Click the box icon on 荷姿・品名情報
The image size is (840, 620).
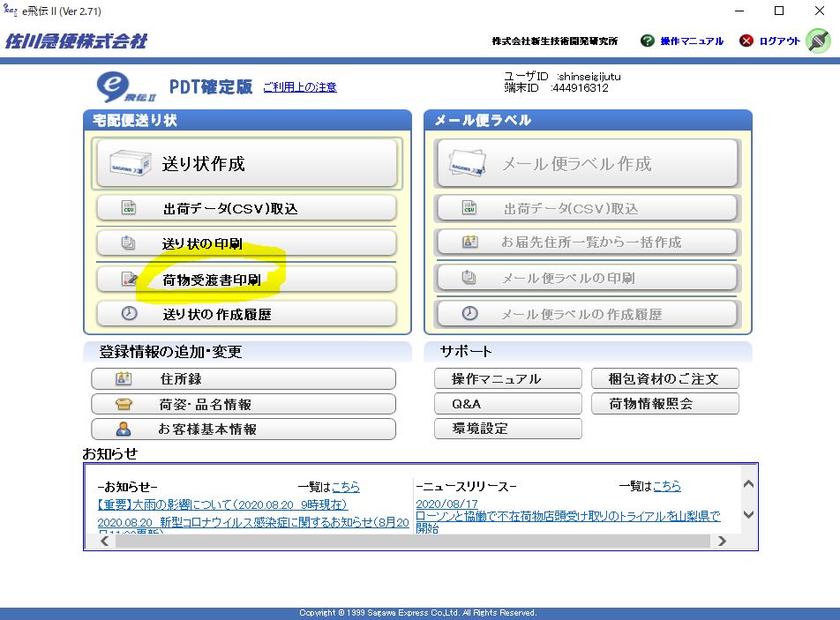tap(124, 405)
